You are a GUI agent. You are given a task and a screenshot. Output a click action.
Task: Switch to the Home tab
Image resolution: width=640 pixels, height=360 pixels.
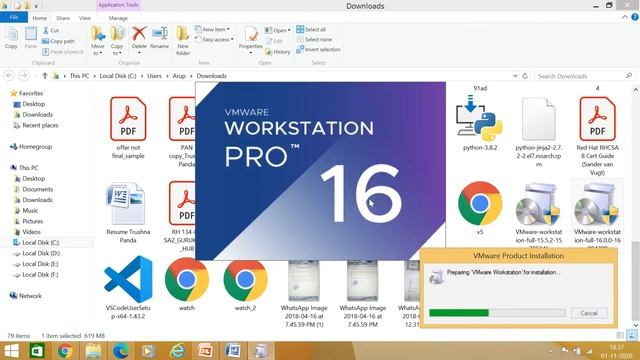coord(40,18)
